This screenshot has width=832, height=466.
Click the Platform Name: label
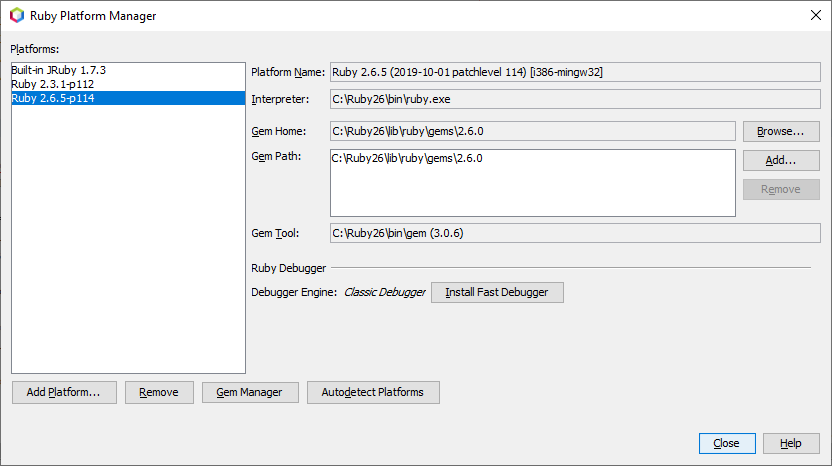coord(288,72)
